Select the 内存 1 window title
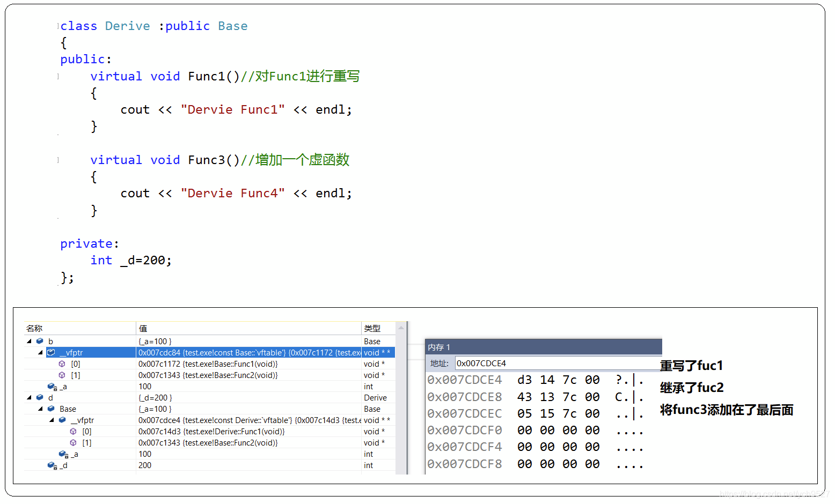 [439, 347]
